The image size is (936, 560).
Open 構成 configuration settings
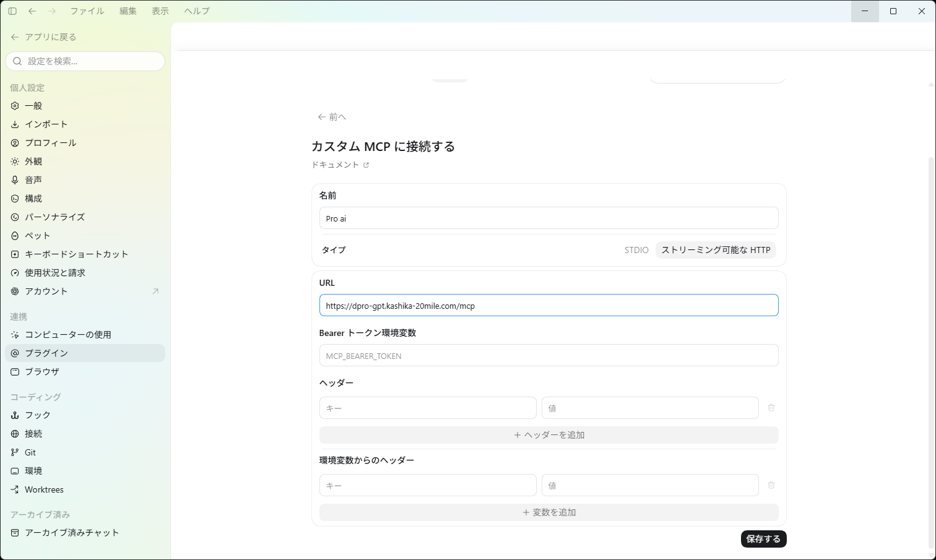[x=85, y=199]
